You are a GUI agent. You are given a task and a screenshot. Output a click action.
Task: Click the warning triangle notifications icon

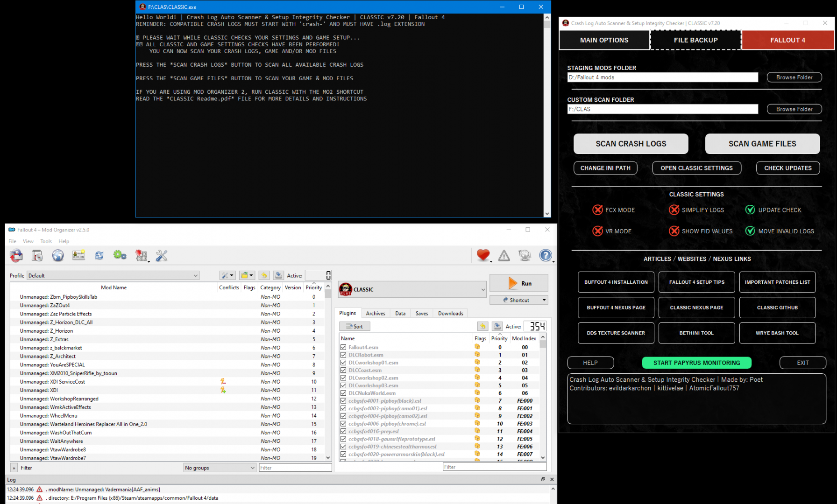[x=504, y=256]
